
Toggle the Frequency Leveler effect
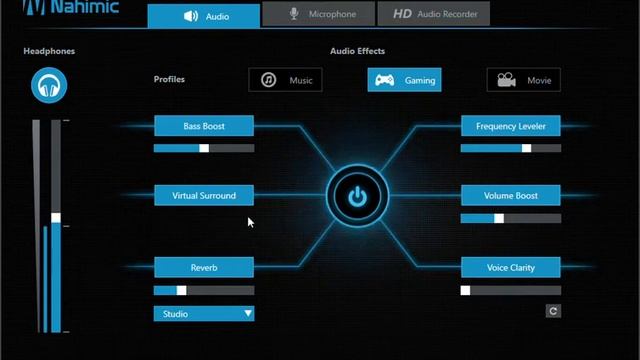pyautogui.click(x=511, y=126)
